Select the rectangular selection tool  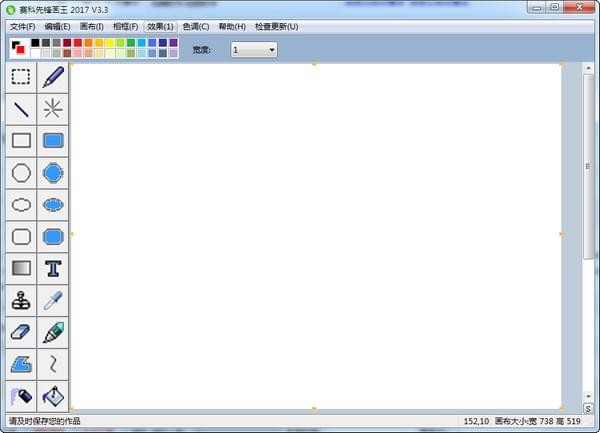(21, 77)
